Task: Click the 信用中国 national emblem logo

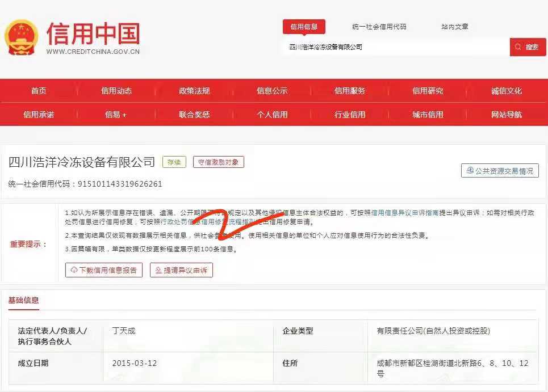Action: click(x=21, y=37)
